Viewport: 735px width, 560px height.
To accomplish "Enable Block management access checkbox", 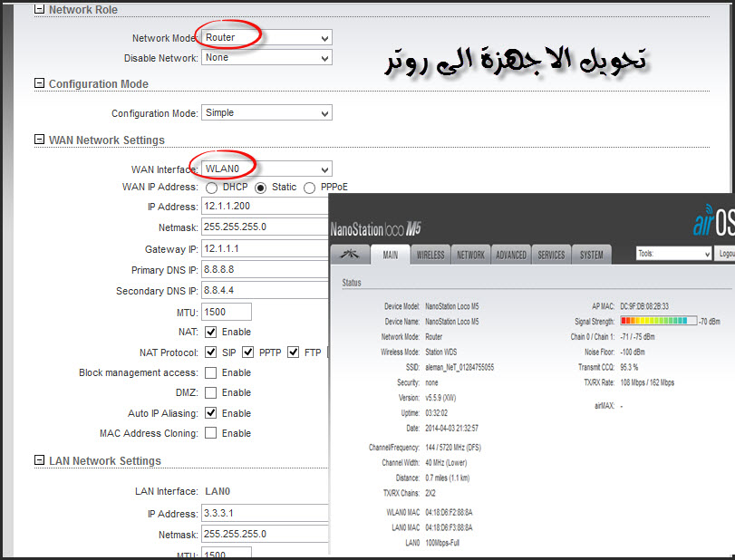I will 211,372.
